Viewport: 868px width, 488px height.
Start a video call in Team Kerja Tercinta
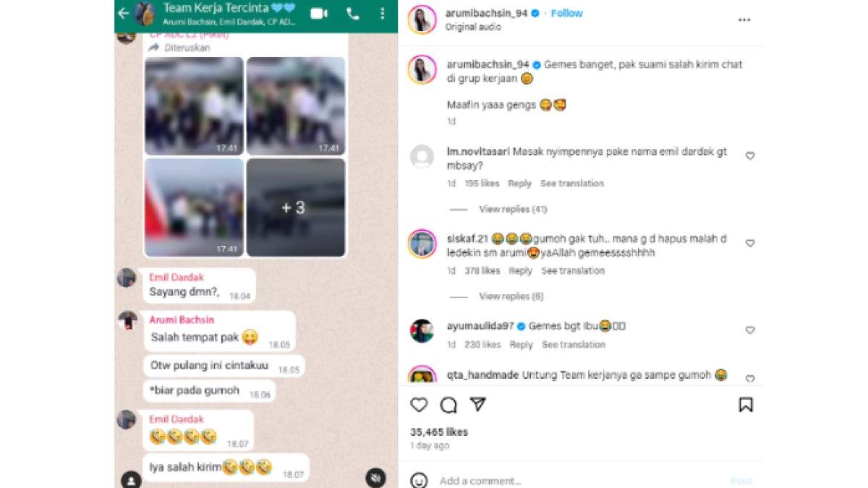(318, 13)
